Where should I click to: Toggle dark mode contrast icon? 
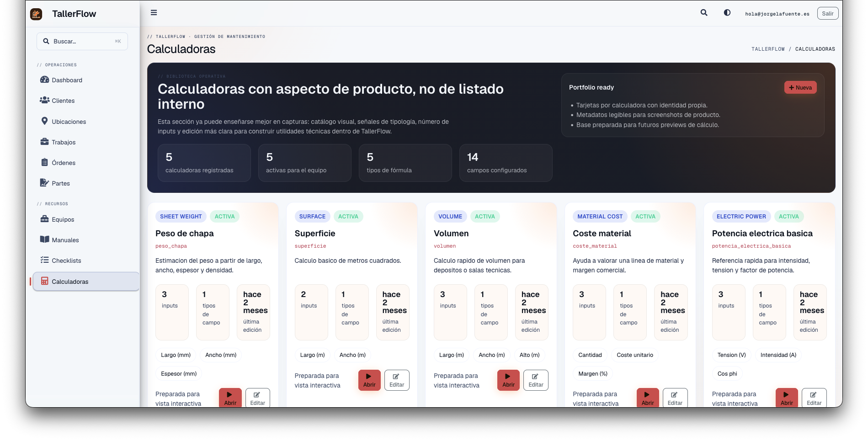tap(727, 13)
